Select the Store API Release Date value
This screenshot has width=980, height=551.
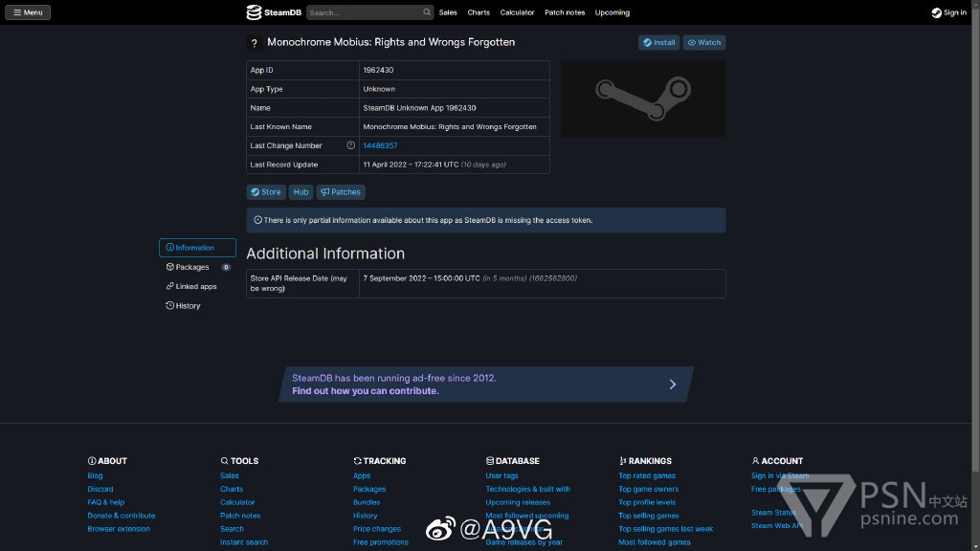(470, 278)
